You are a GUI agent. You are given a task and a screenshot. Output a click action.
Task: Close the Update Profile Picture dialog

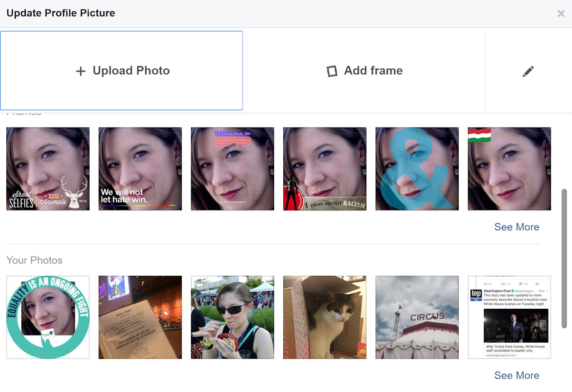click(561, 13)
